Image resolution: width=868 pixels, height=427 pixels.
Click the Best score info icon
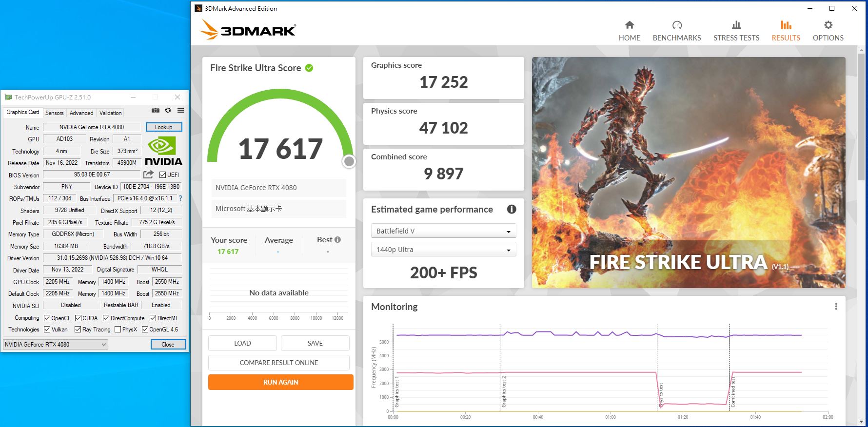click(x=337, y=239)
